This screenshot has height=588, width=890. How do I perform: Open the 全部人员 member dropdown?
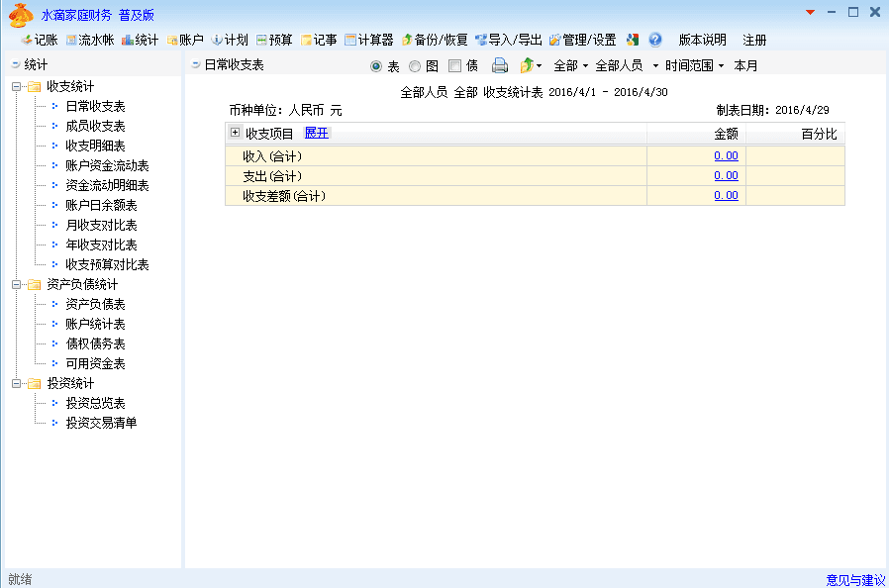(x=626, y=65)
